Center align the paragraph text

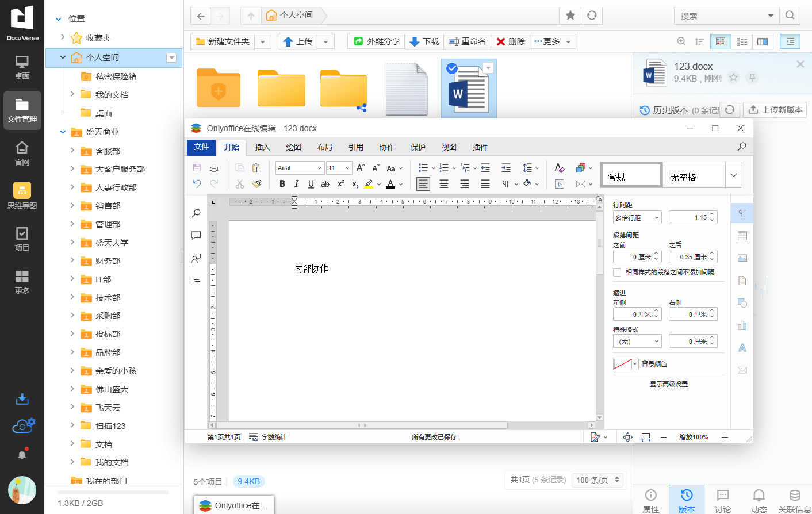coord(444,184)
